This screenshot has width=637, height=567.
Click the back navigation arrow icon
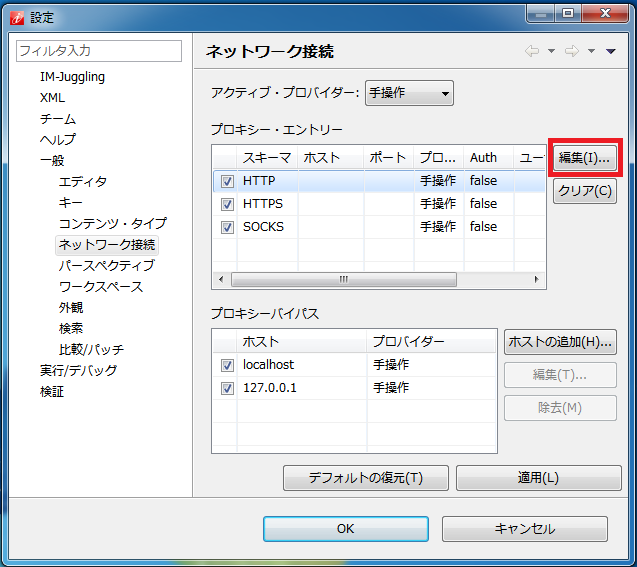pyautogui.click(x=532, y=51)
